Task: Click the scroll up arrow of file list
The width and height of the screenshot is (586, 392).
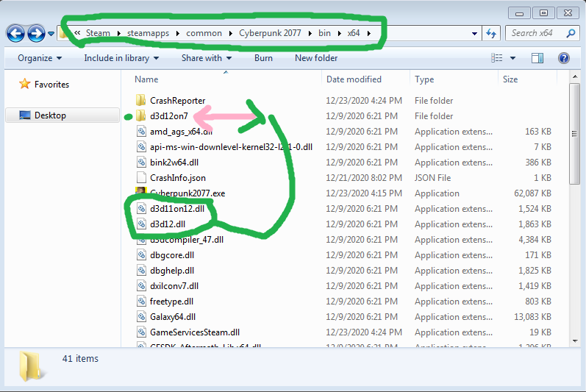Action: [x=574, y=76]
